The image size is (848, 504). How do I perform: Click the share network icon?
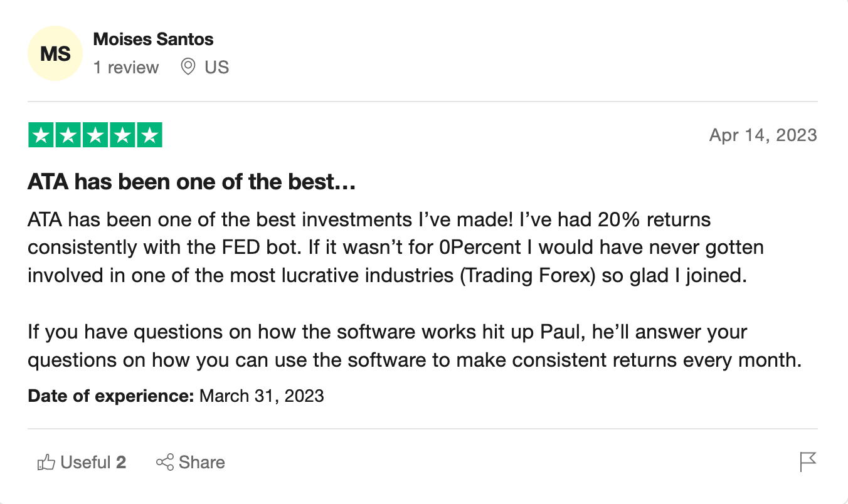coord(164,463)
